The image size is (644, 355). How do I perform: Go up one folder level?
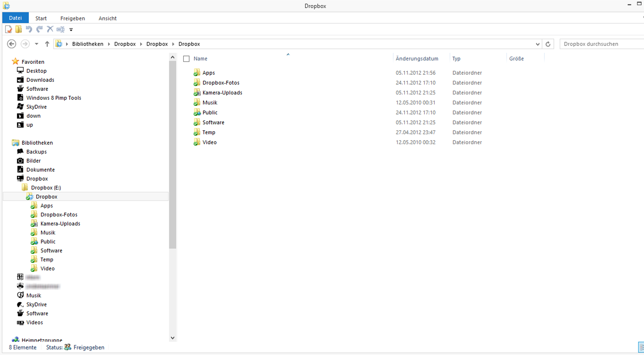pyautogui.click(x=47, y=44)
